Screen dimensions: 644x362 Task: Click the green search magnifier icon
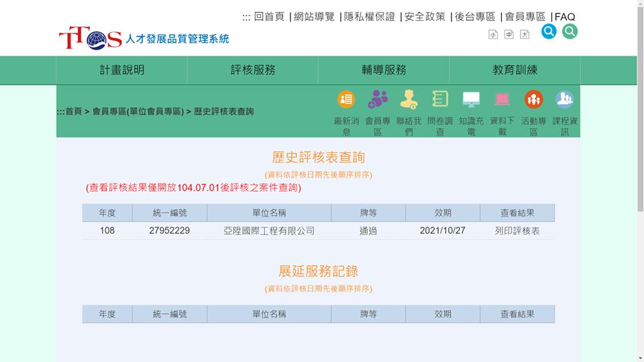(x=570, y=32)
